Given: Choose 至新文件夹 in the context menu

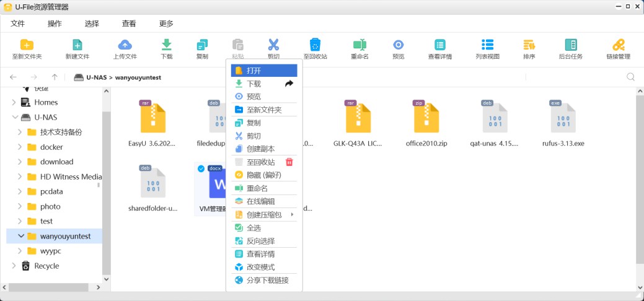Looking at the screenshot, I should [264, 110].
